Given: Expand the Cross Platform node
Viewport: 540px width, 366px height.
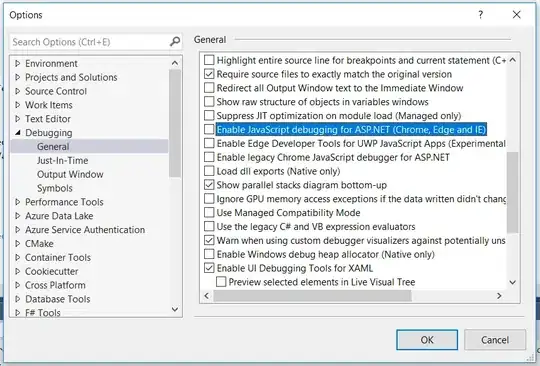Looking at the screenshot, I should tap(18, 285).
